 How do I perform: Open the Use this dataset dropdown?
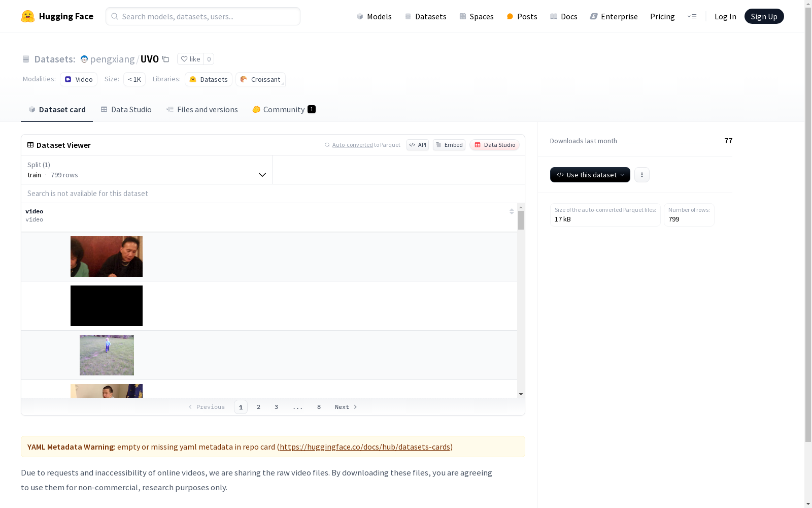click(590, 175)
